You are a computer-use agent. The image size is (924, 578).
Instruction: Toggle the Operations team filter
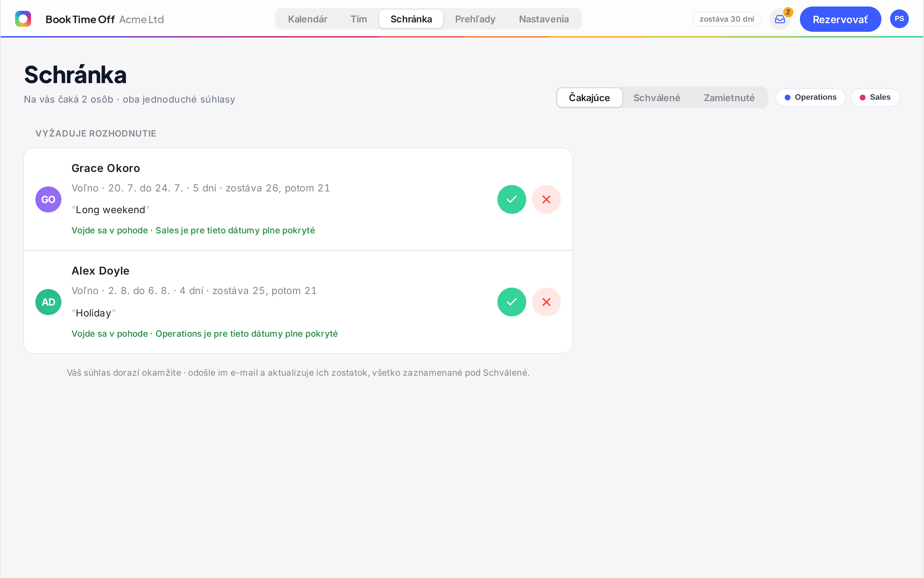(x=811, y=98)
